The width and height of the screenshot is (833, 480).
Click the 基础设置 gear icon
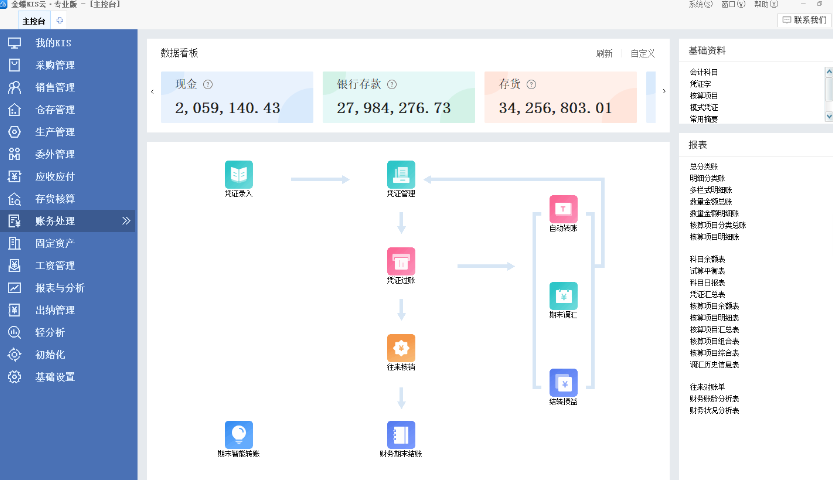pos(14,377)
